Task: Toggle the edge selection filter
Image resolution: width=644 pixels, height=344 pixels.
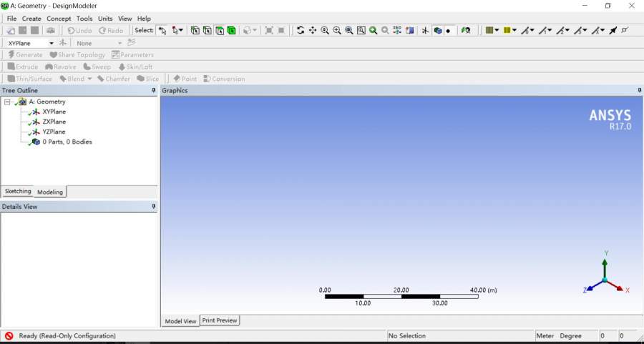Action: pyautogui.click(x=208, y=30)
